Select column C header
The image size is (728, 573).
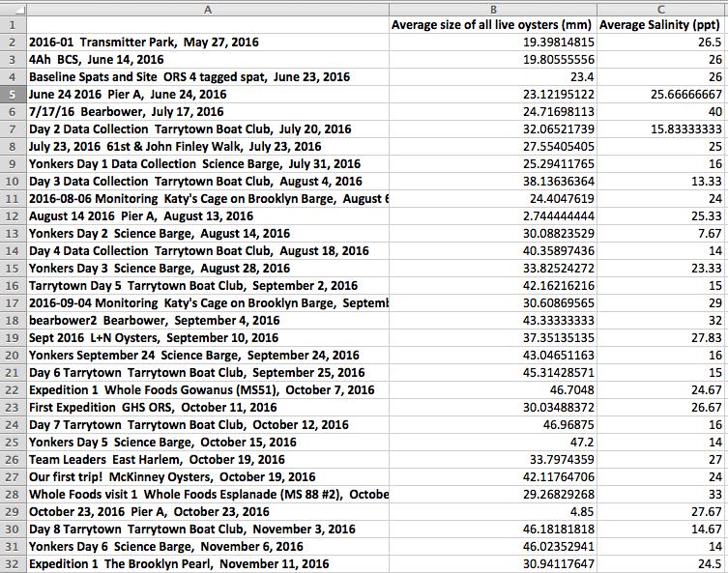[x=662, y=10]
